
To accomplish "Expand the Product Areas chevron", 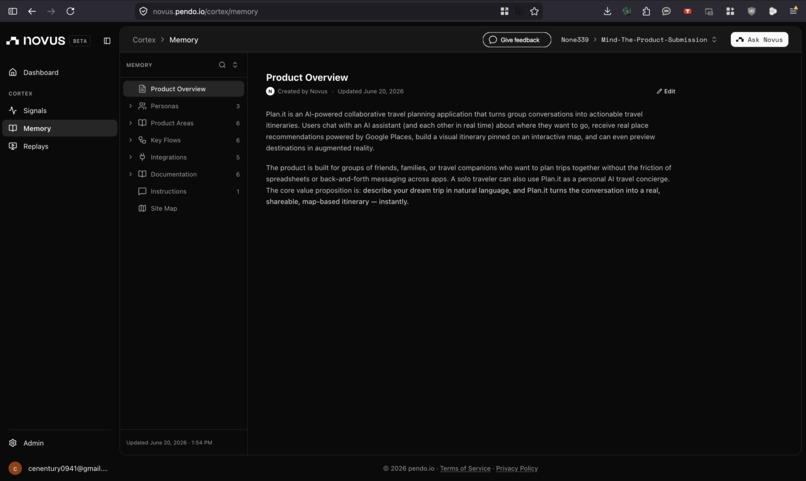I will click(x=130, y=123).
